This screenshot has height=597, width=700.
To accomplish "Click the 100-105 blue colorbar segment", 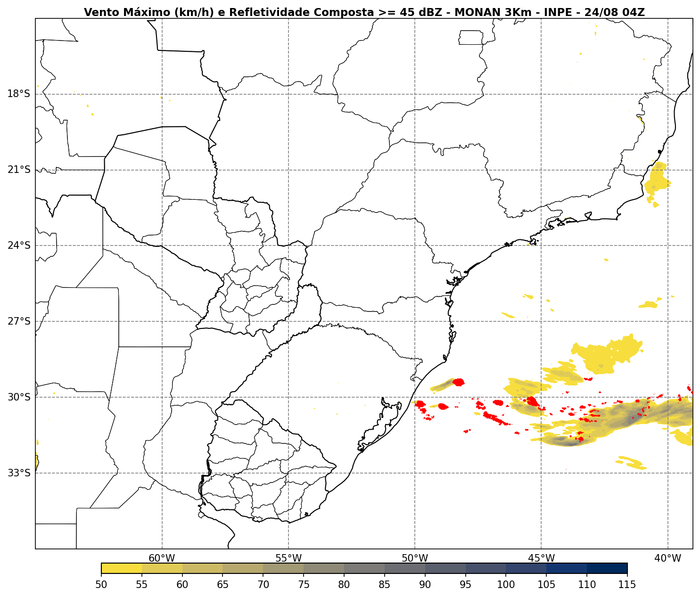I will (x=526, y=568).
